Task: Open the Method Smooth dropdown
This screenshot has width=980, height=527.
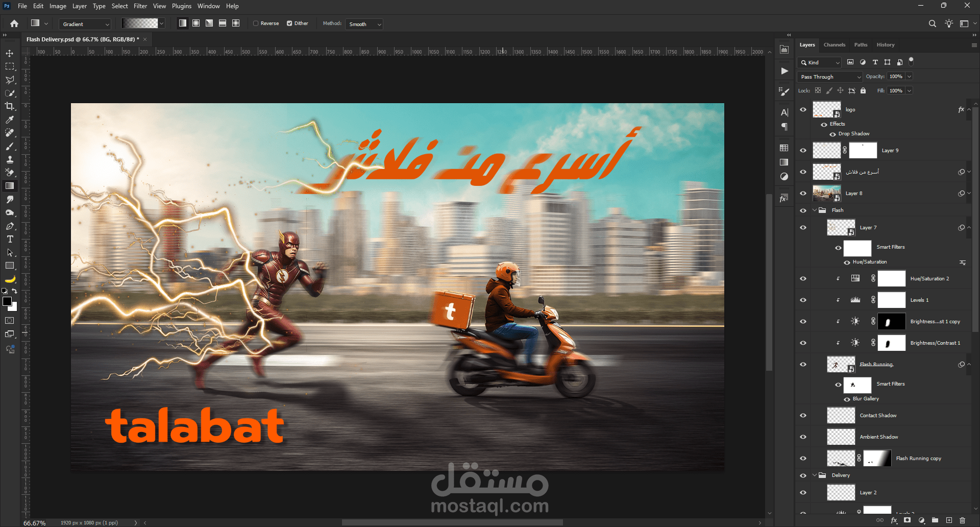Action: click(x=364, y=24)
